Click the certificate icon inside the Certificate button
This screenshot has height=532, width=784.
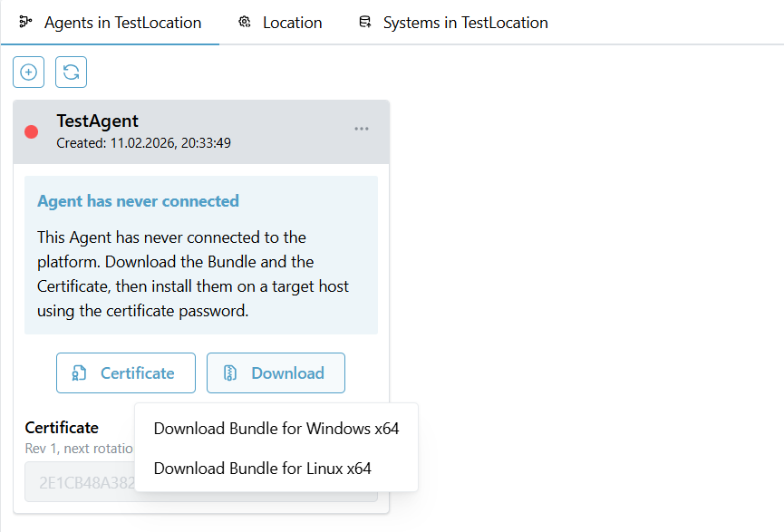81,372
